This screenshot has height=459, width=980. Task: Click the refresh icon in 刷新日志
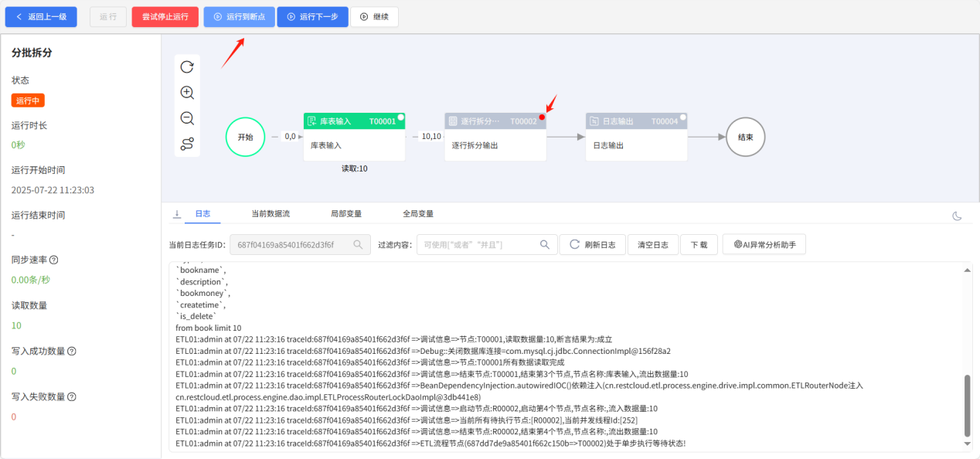pyautogui.click(x=574, y=245)
